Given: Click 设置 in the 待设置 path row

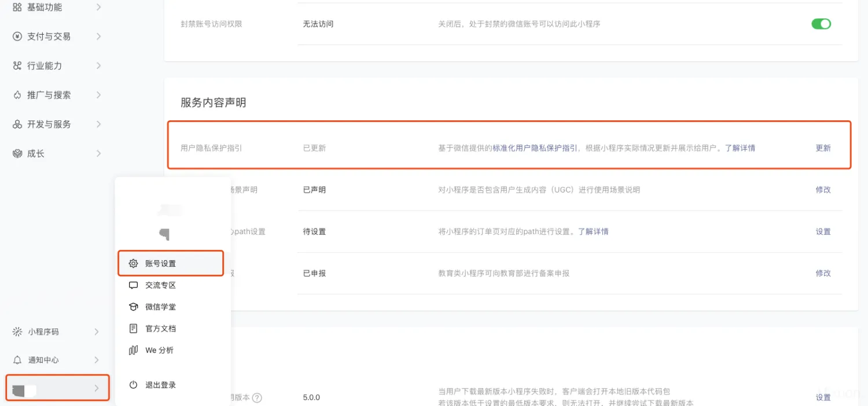Looking at the screenshot, I should pos(823,231).
